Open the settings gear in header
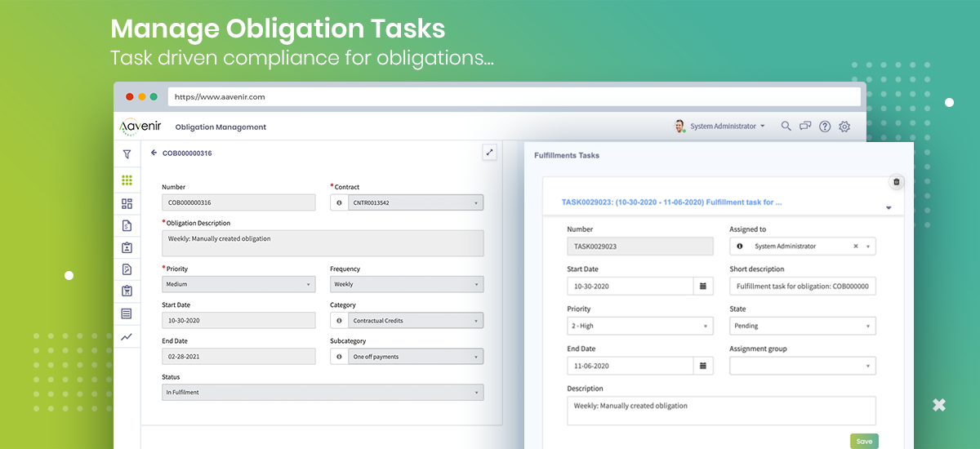Viewport: 980px width, 449px height. click(x=844, y=126)
